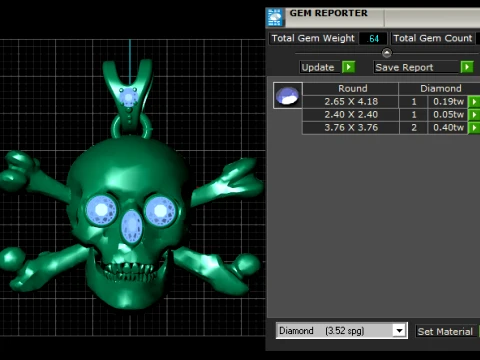
Task: Click the Total Gem Weight label
Action: pyautogui.click(x=313, y=38)
